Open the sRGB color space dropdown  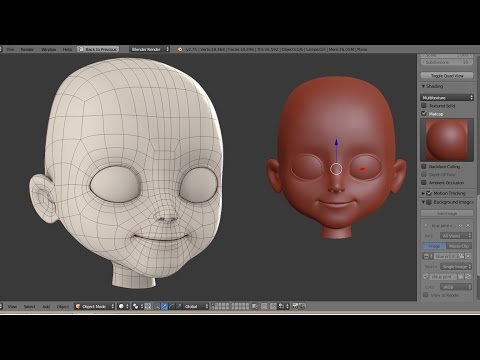click(456, 287)
